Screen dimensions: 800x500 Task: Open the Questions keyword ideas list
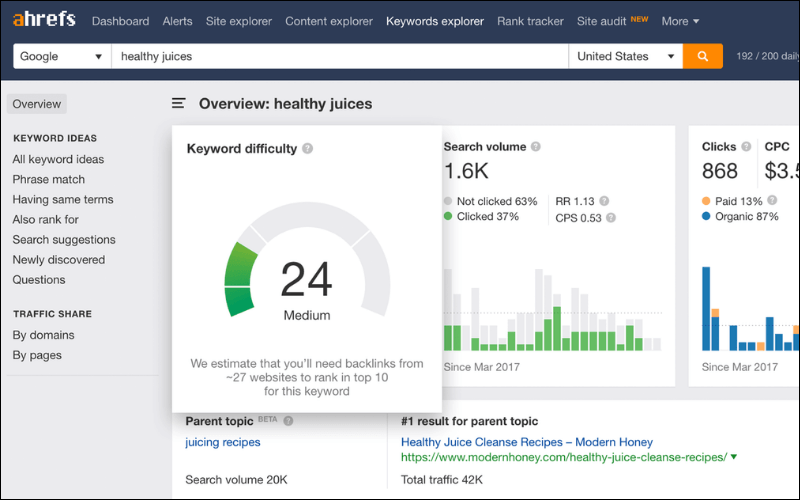point(39,280)
